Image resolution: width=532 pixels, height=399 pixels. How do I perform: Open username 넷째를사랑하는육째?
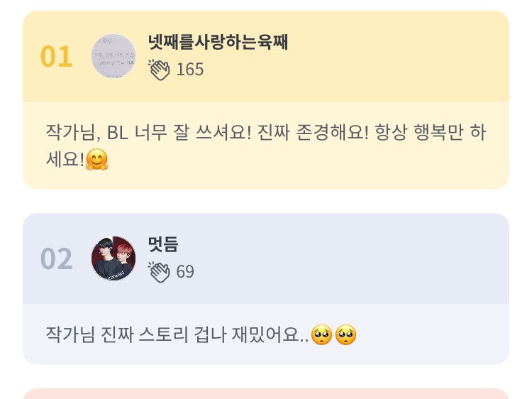coord(218,43)
